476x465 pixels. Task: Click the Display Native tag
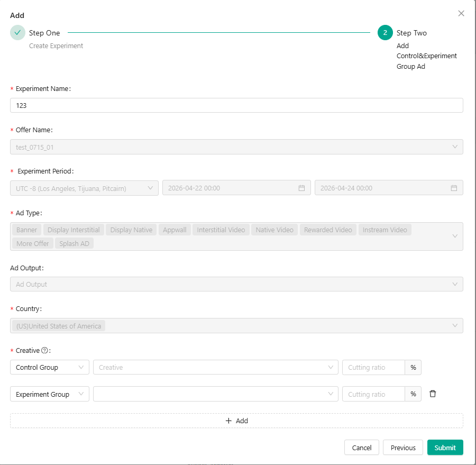pos(131,230)
